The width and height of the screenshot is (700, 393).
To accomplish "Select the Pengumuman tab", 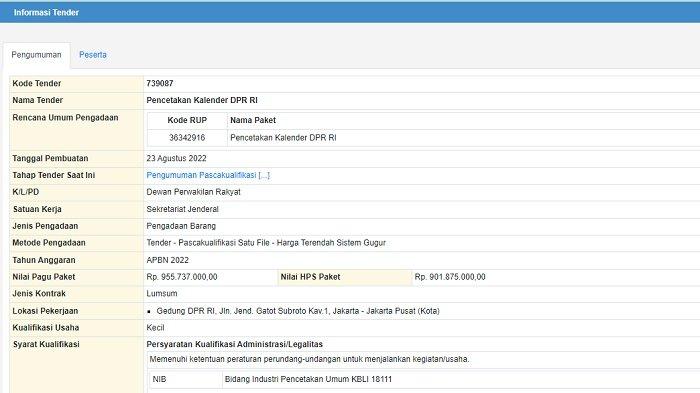I will coord(36,55).
